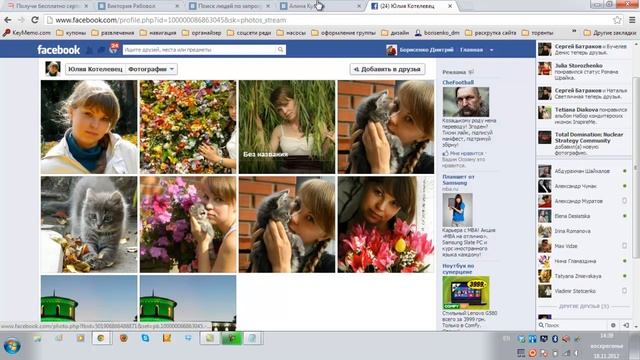The width and height of the screenshot is (640, 360).
Task: Open навигация bookmark folder
Action: tap(158, 33)
